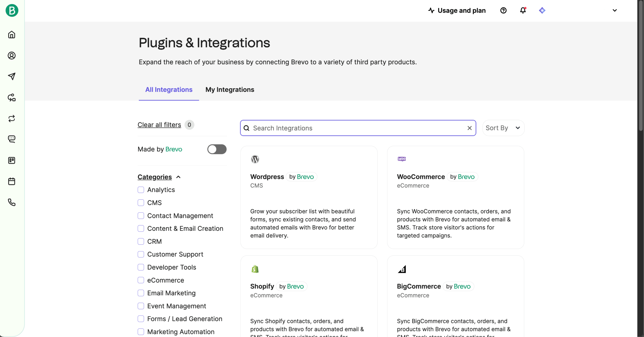
Task: Check Forms / Lead Generation category
Action: point(141,319)
